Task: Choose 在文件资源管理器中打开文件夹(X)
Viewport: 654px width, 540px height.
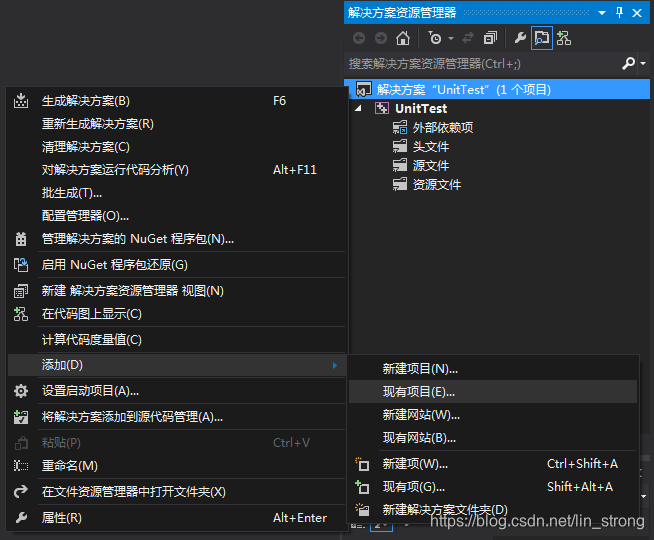Action: click(x=177, y=492)
